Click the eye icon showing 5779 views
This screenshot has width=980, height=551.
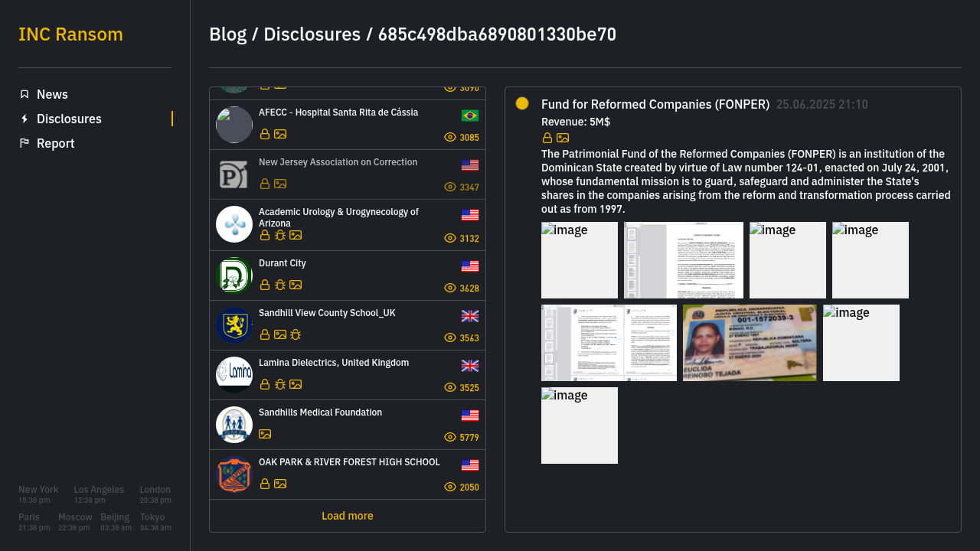450,437
